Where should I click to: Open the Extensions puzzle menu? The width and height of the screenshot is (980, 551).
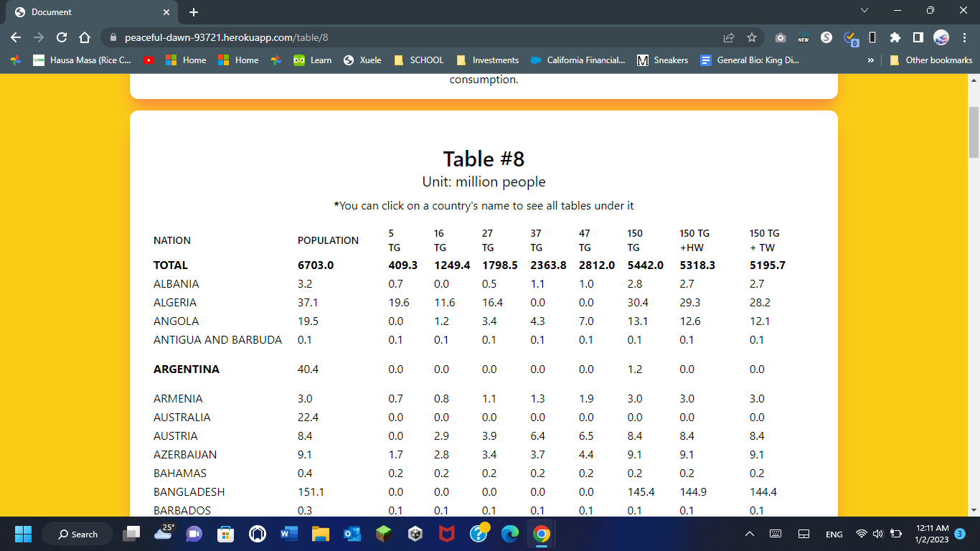(895, 37)
